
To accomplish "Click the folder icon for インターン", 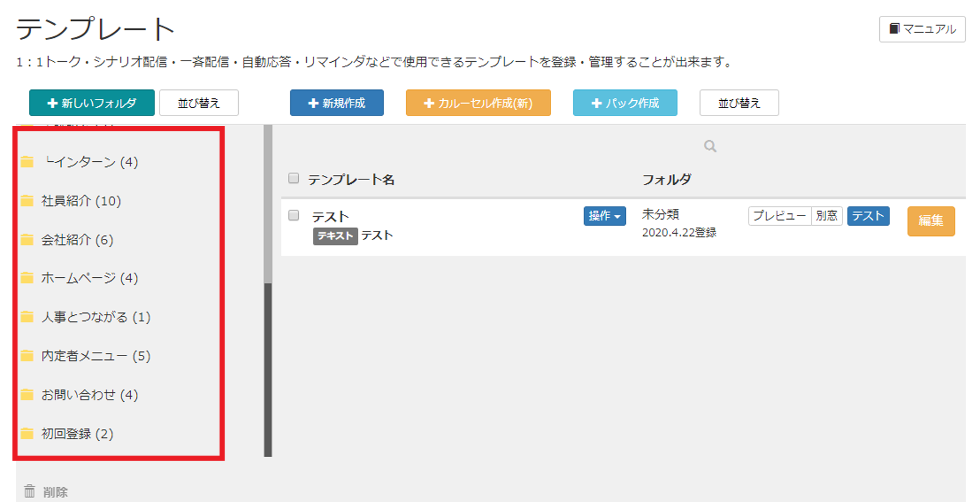I will pyautogui.click(x=27, y=162).
